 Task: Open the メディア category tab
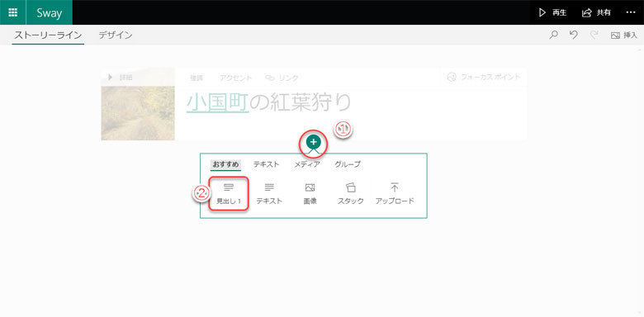[x=307, y=164]
